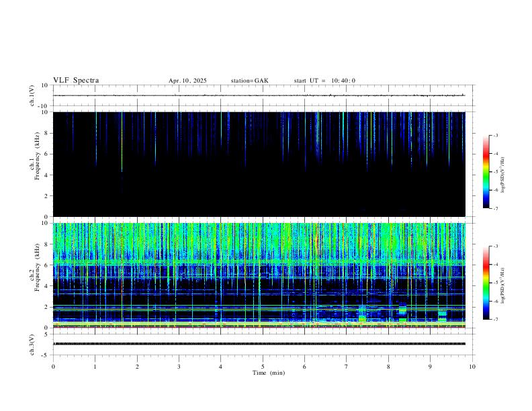Click the "8" kHz tick on ch.1 frequency axis
Screen dimensions: 532x411
click(x=46, y=133)
